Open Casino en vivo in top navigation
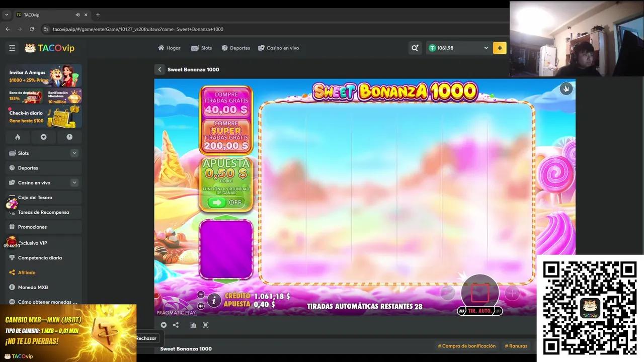Image resolution: width=644 pixels, height=362 pixels. (278, 48)
